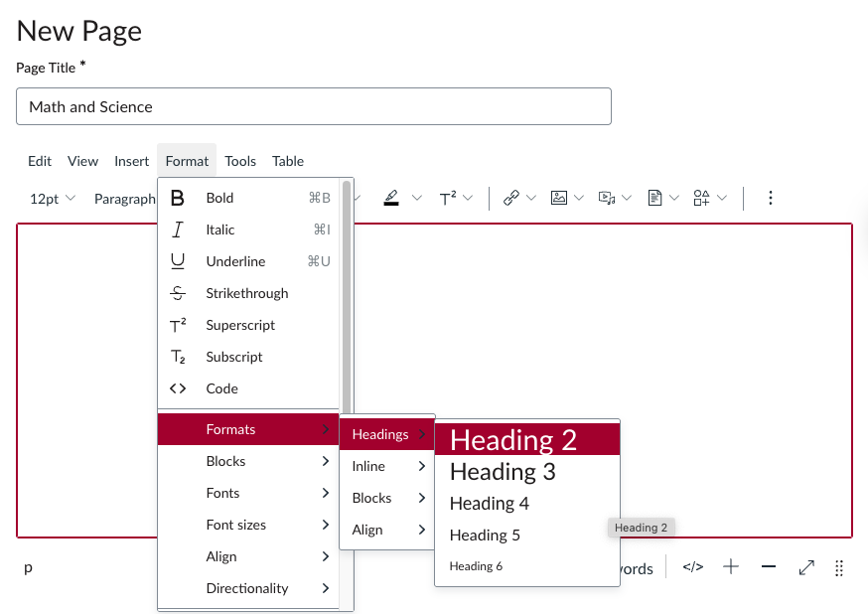Open the font size 12pt dropdown

coord(52,198)
